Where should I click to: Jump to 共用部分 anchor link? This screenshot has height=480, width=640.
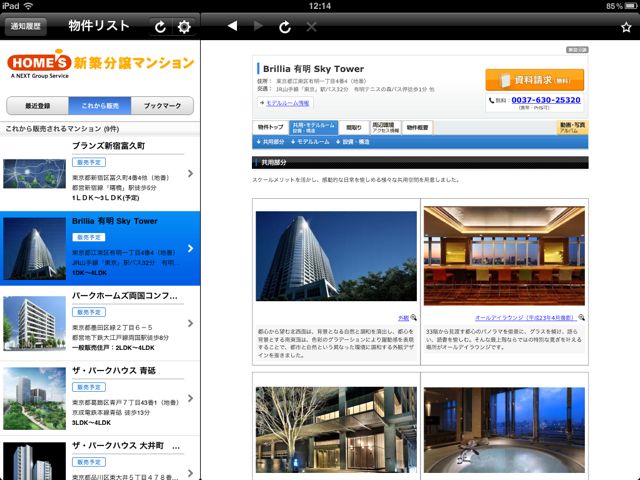click(271, 142)
